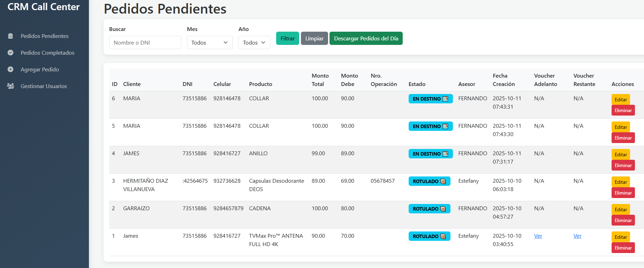The width and height of the screenshot is (644, 268).
Task: Delete order 2 for GARRAIZO
Action: coord(623,220)
